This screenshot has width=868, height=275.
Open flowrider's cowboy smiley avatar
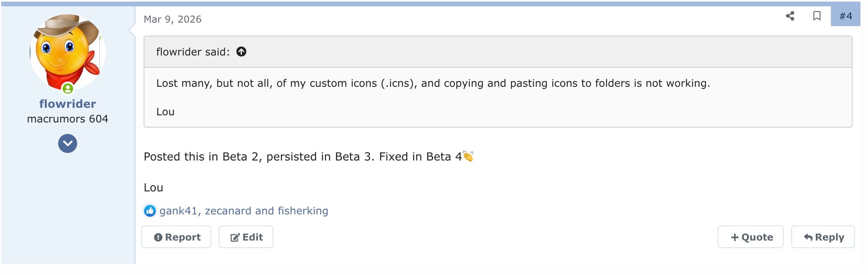click(68, 52)
